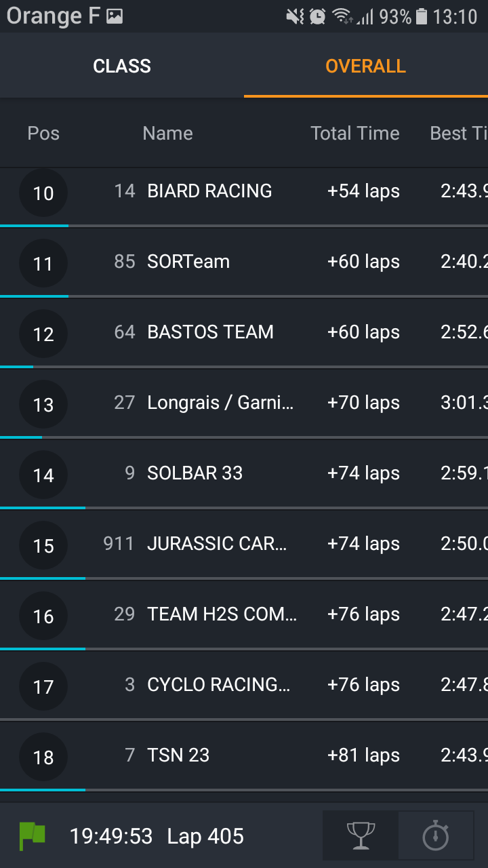Tap the progress bar under JURASSIC CAR
The width and height of the screenshot is (488, 868).
pyautogui.click(x=244, y=578)
